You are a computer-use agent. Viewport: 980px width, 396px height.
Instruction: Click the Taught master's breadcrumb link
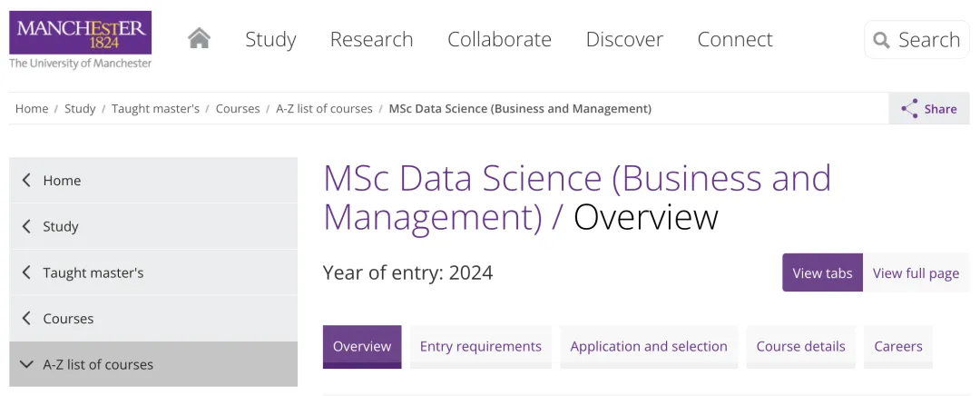156,109
